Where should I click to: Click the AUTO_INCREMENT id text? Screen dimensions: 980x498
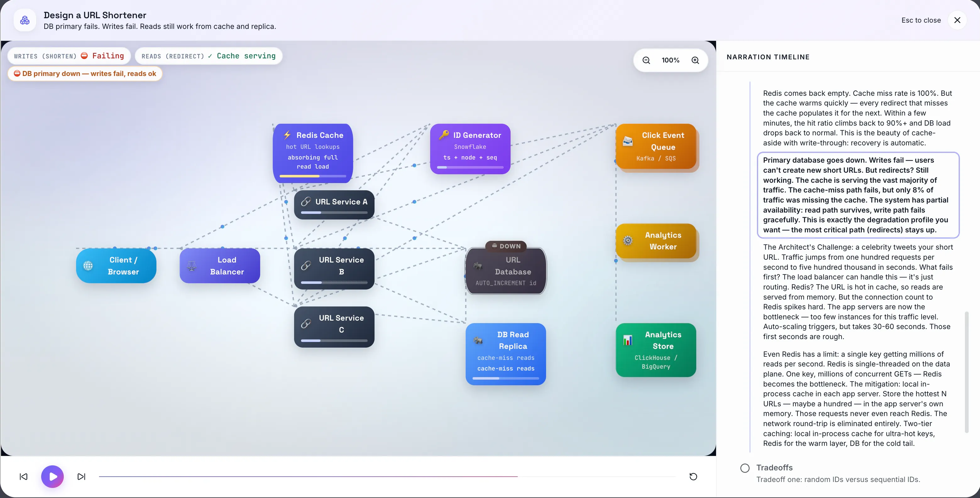click(x=506, y=283)
